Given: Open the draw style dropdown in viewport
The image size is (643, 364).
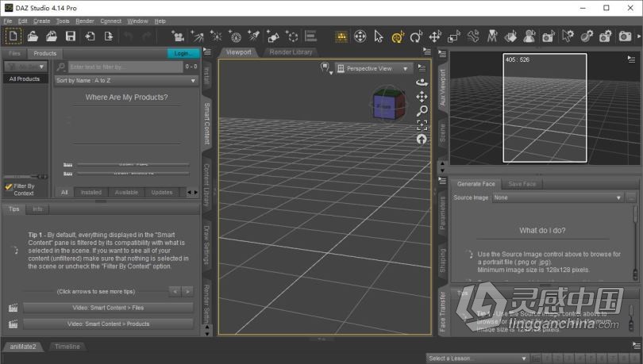Looking at the screenshot, I should (326, 68).
